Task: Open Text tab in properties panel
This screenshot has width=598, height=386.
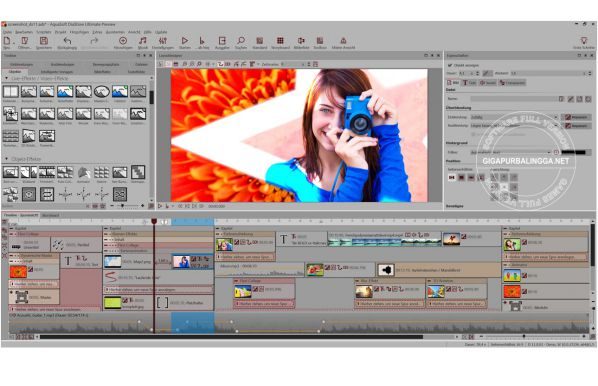Action: (x=469, y=83)
